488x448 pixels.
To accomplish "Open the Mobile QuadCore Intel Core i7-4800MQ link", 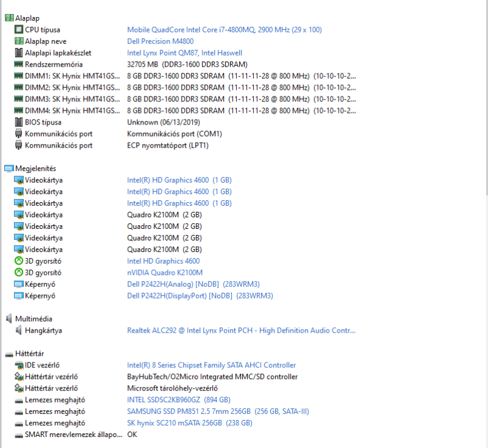I will coord(224,29).
